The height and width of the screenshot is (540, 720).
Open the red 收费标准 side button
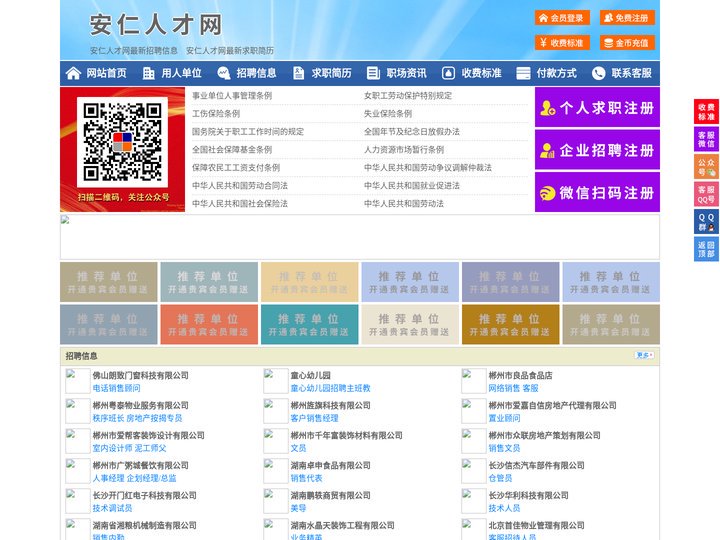coord(706,111)
